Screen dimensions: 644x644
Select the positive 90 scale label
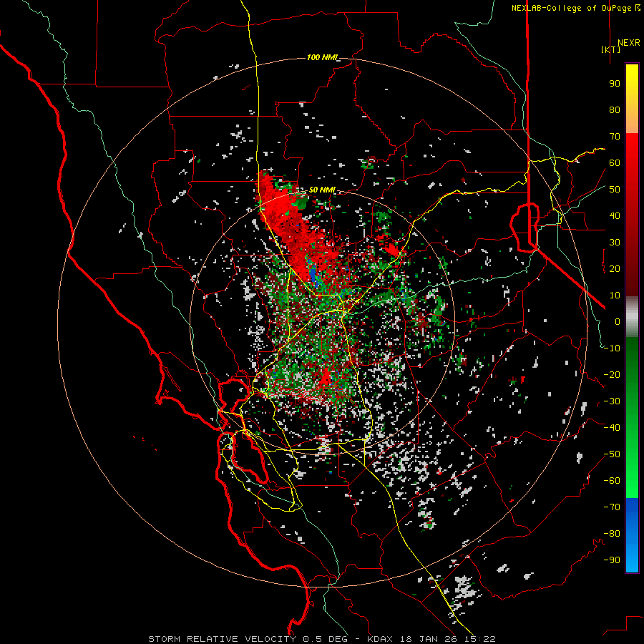coord(615,84)
